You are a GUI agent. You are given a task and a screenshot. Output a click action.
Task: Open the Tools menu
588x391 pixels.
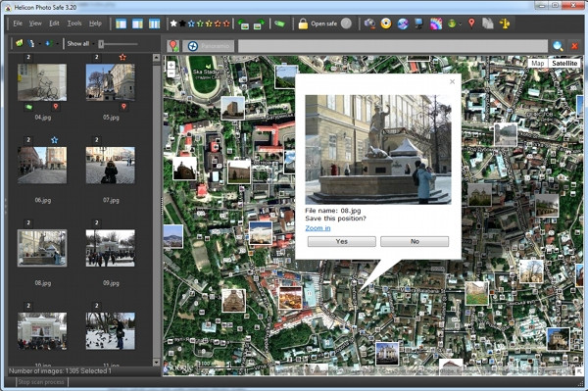74,24
